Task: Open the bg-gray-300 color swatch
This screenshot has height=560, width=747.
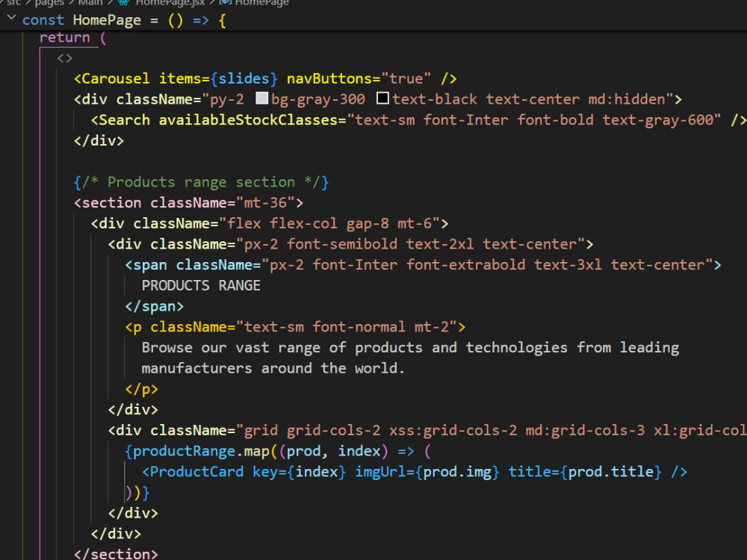Action: pyautogui.click(x=262, y=98)
